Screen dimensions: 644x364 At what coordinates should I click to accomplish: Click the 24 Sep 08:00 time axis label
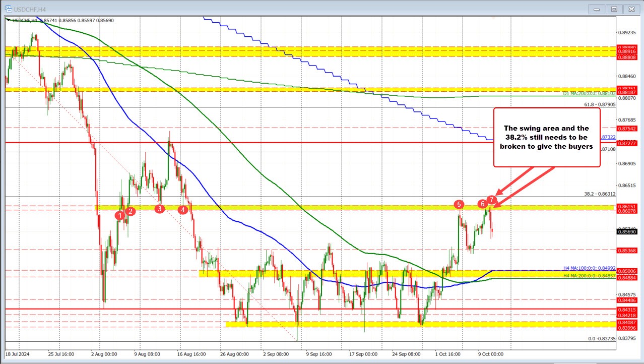(x=407, y=354)
